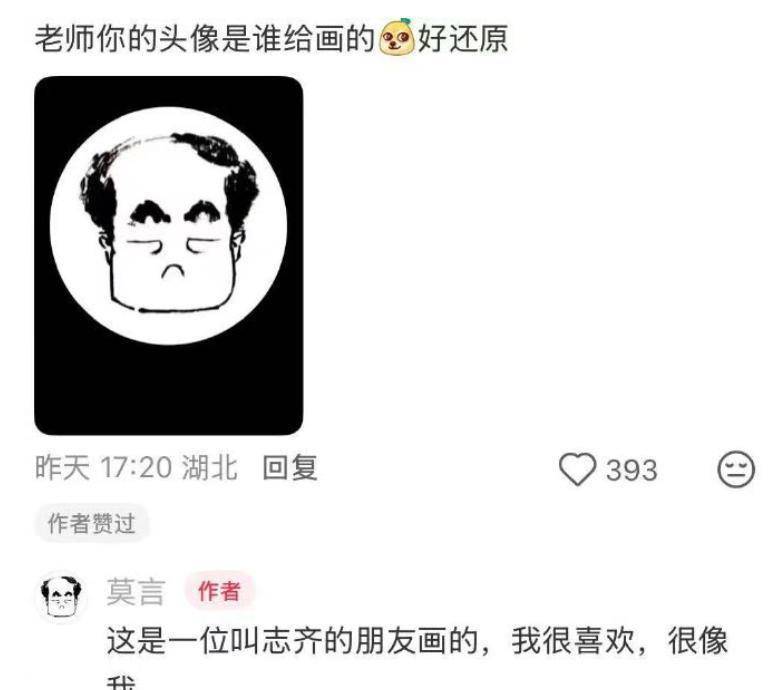Image resolution: width=783 pixels, height=690 pixels.
Task: Click the 作者赞过 tag under the comment
Action: point(91,523)
